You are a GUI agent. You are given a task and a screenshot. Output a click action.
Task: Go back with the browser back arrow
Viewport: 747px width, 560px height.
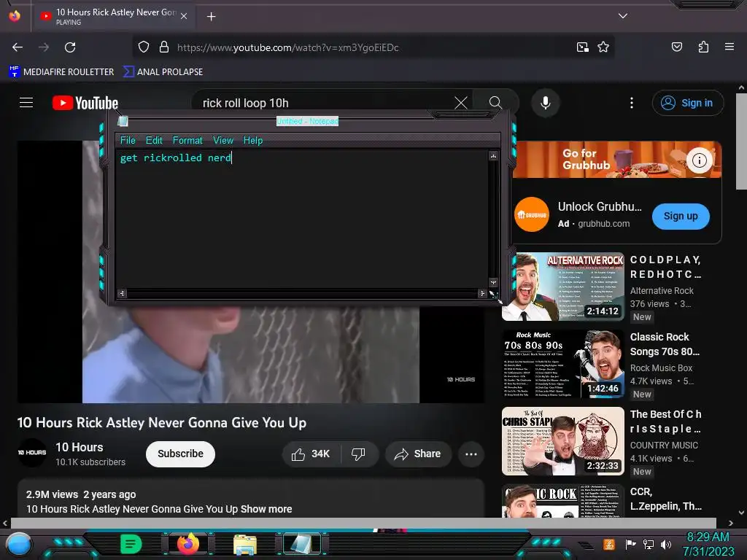18,47
